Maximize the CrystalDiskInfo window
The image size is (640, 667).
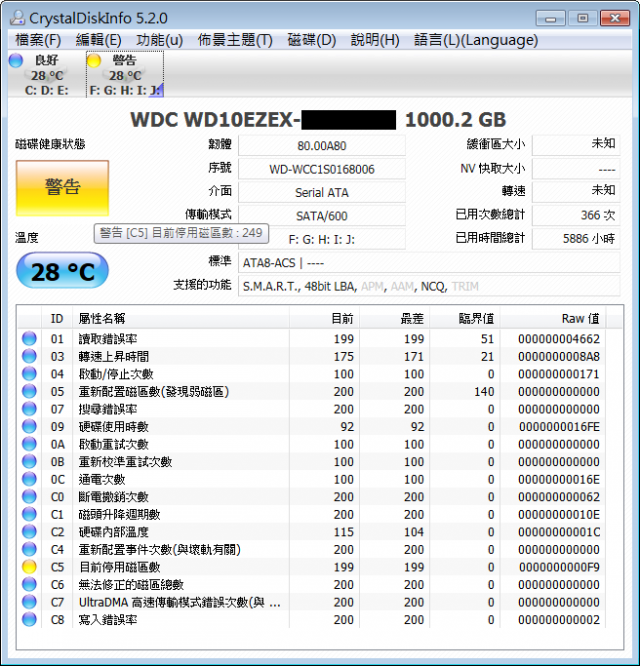click(x=583, y=18)
